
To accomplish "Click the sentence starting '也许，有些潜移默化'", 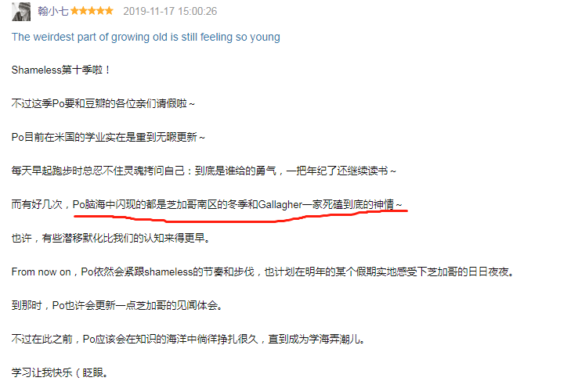I will tap(110, 238).
